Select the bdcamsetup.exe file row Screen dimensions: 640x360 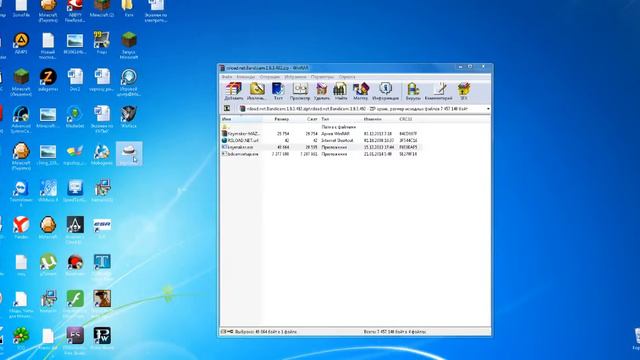pyautogui.click(x=321, y=154)
